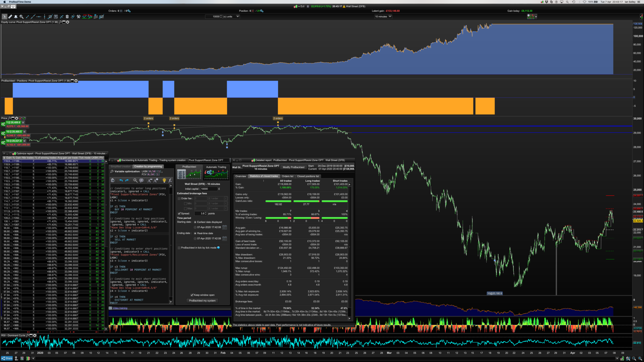Uncheck the Spread checkbox

179,213
